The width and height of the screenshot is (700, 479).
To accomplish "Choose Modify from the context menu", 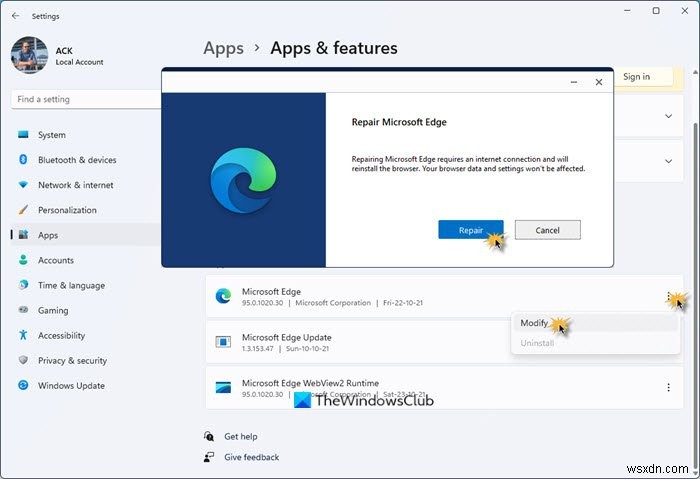I will (x=595, y=323).
